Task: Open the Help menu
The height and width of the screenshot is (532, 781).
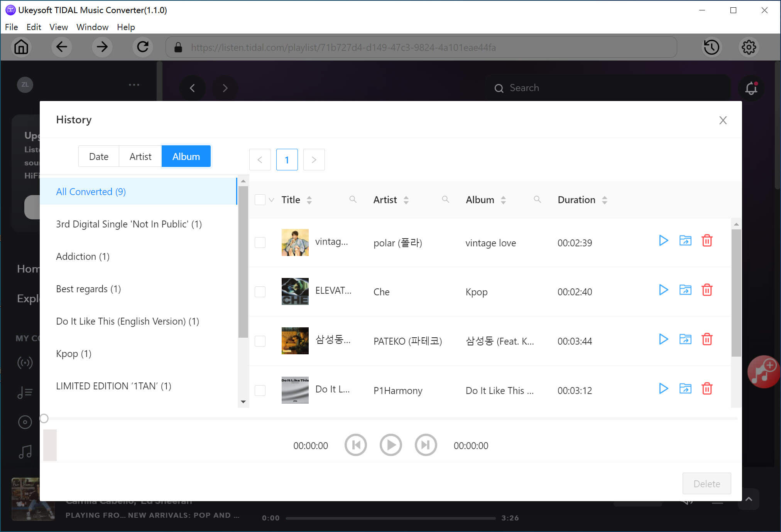Action: coord(126,27)
